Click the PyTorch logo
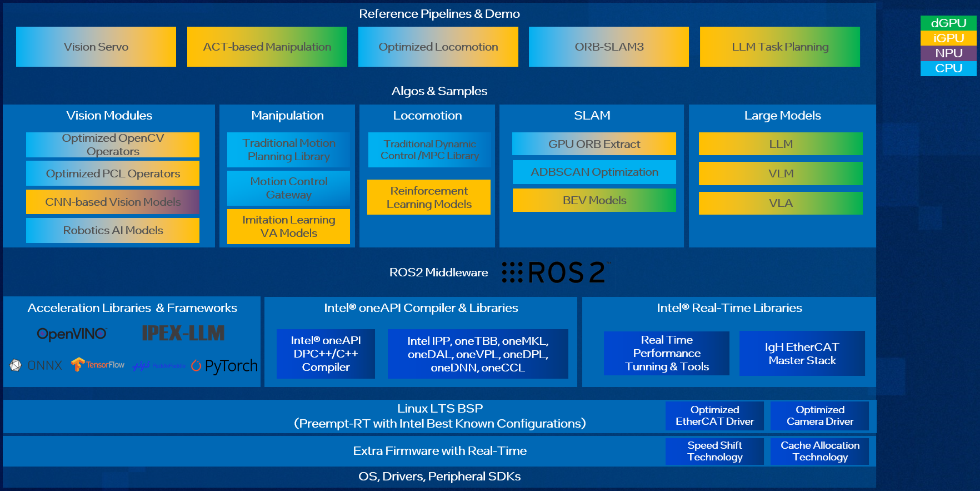The image size is (980, 491). tap(225, 366)
